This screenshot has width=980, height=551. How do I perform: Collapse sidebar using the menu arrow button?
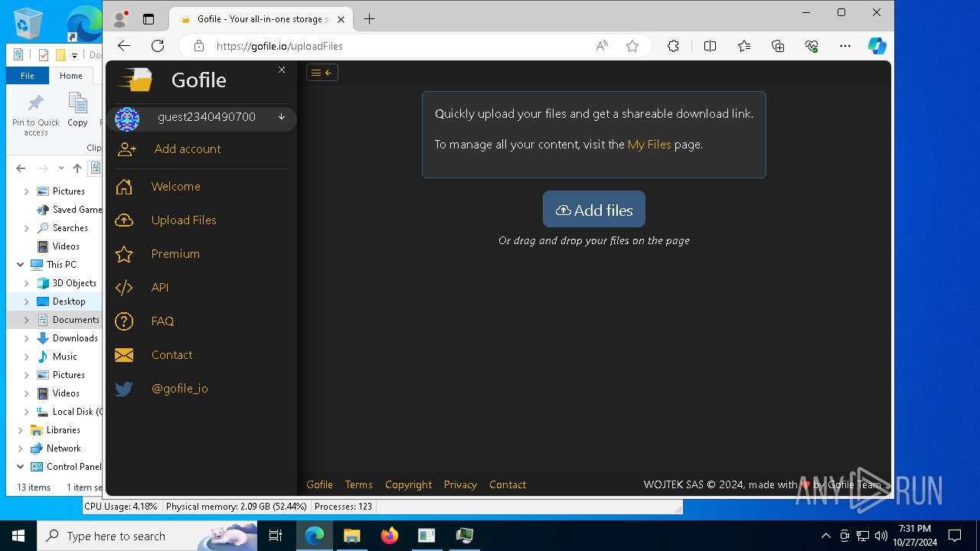[x=322, y=73]
